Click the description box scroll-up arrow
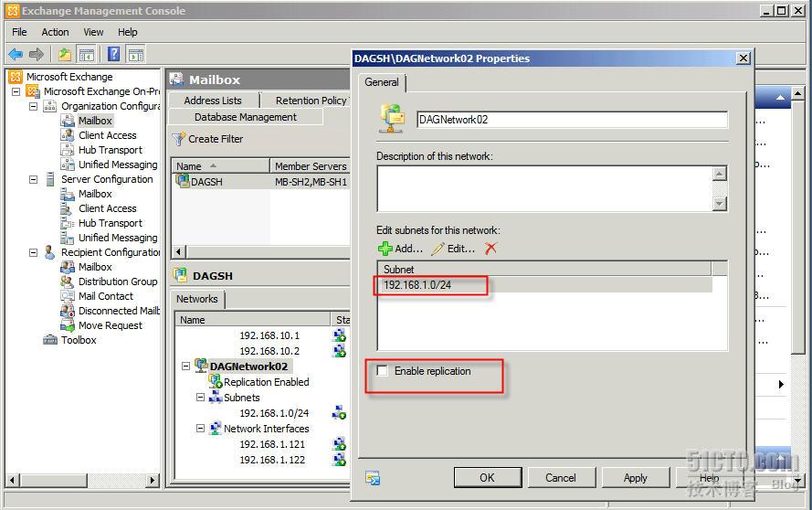The height and width of the screenshot is (510, 812). [720, 174]
